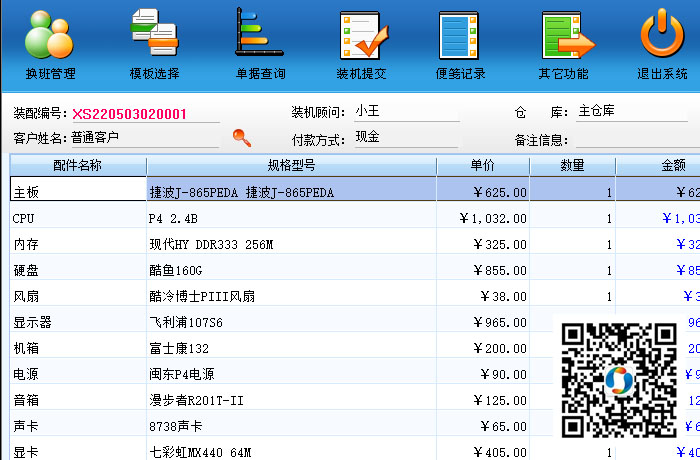700x460 pixels.
Task: Select the 硬盘 row name cell
Action: [78, 267]
